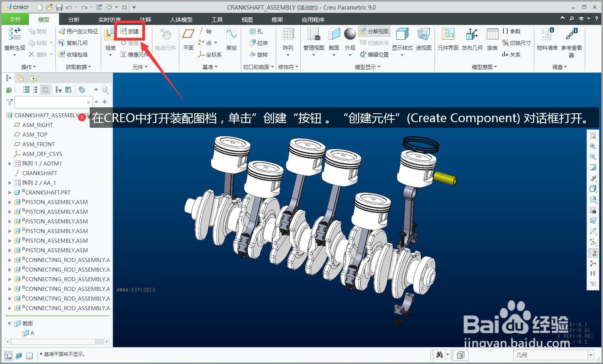Toggle the Perspective View (透视图) button
This screenshot has height=364, width=603.
[x=423, y=39]
